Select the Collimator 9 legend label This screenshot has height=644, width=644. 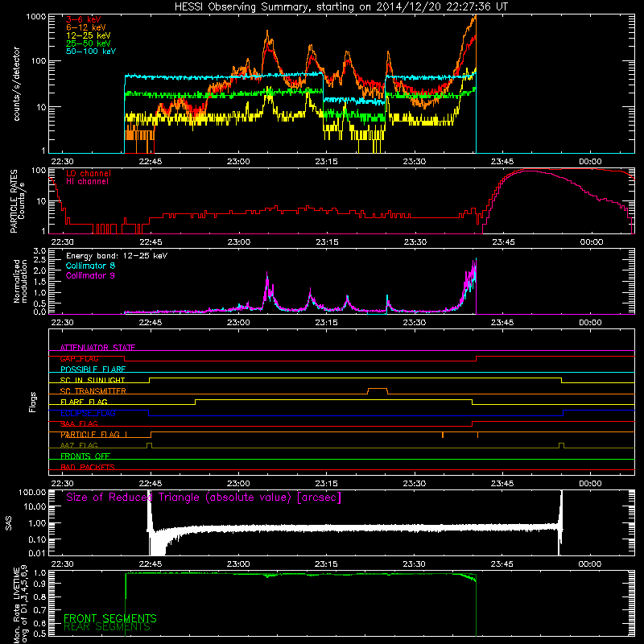(x=90, y=275)
